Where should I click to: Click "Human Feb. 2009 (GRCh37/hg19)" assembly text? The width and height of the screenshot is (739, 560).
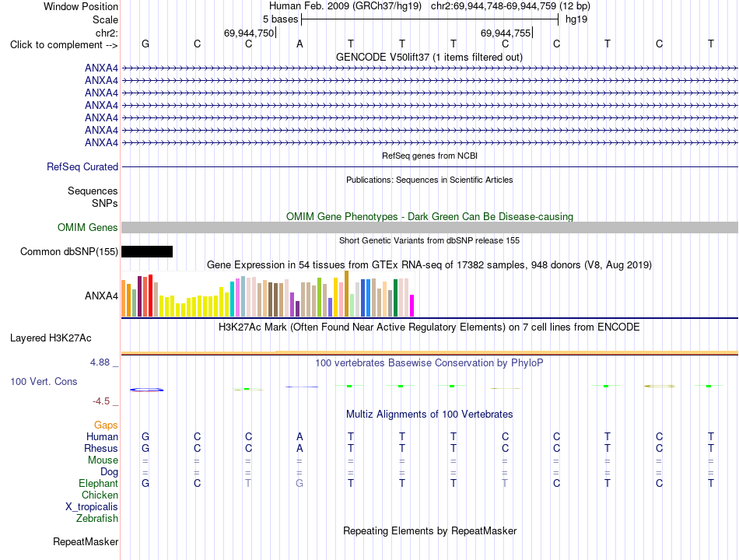(345, 6)
